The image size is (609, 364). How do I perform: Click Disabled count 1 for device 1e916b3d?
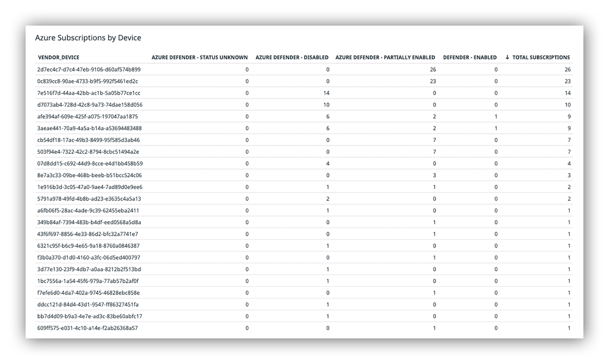point(328,187)
